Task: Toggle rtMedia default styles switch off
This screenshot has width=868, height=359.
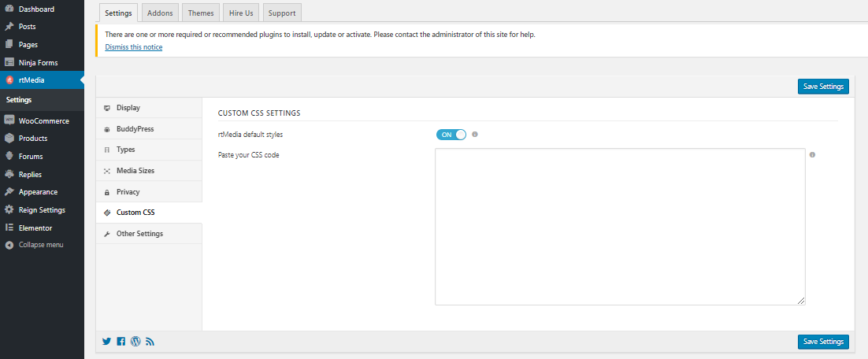Action: [451, 135]
